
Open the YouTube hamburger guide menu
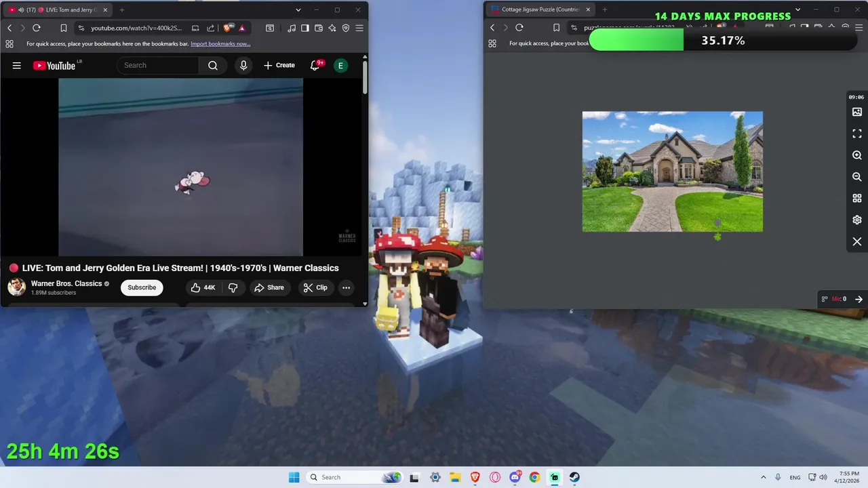click(x=17, y=65)
